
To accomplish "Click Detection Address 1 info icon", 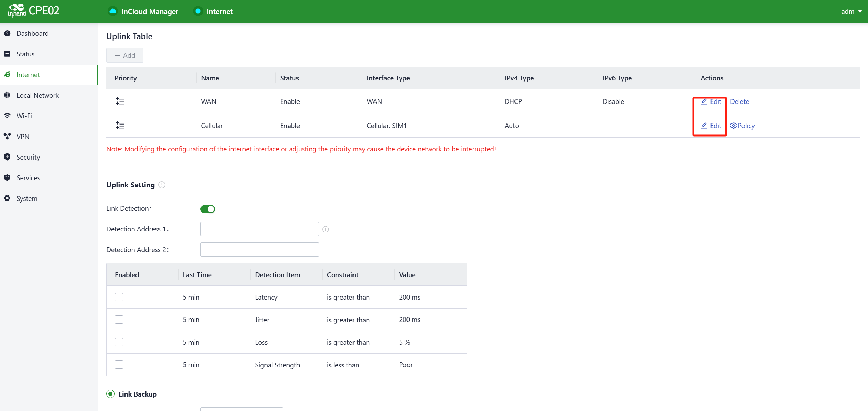I will (x=325, y=229).
